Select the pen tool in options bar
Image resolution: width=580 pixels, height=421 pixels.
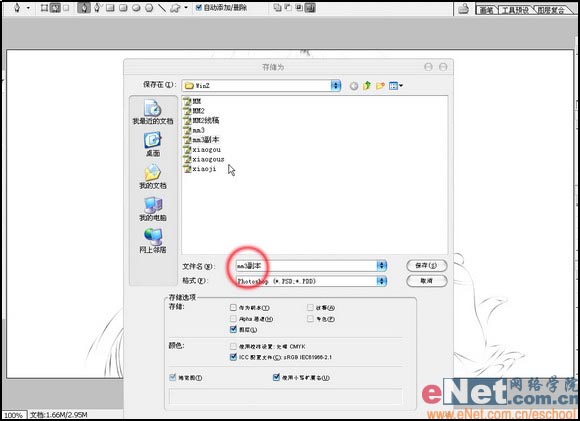pos(85,8)
